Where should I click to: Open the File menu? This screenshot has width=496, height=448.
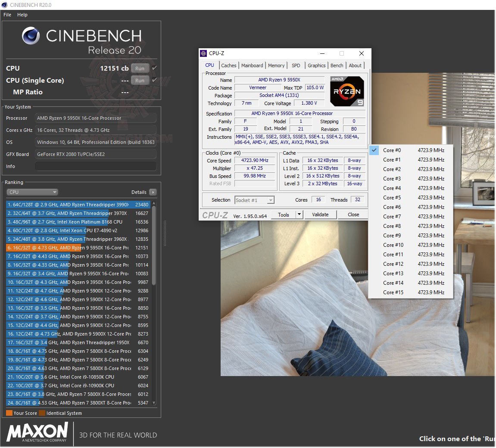point(7,15)
